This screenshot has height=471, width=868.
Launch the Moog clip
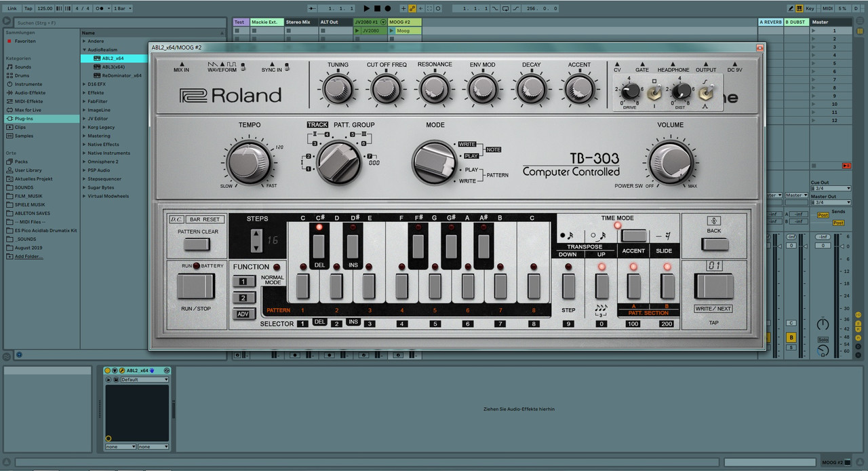pyautogui.click(x=391, y=31)
